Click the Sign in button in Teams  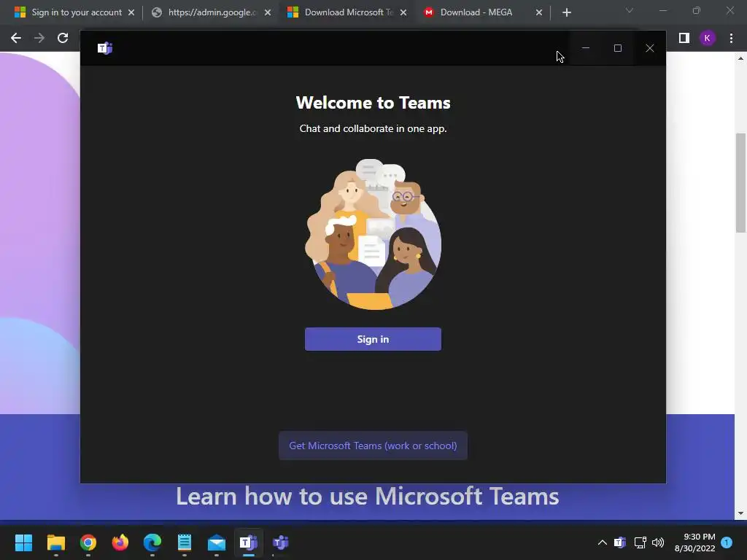pyautogui.click(x=373, y=339)
